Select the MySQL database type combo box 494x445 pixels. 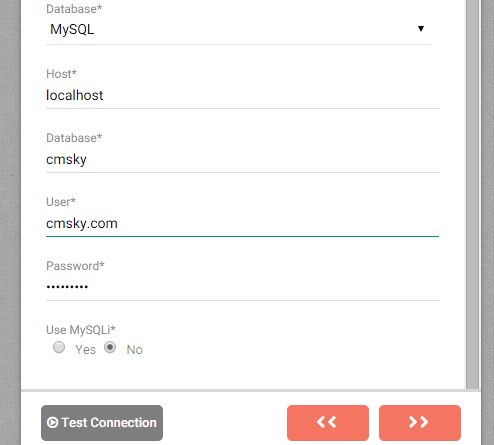(x=238, y=29)
